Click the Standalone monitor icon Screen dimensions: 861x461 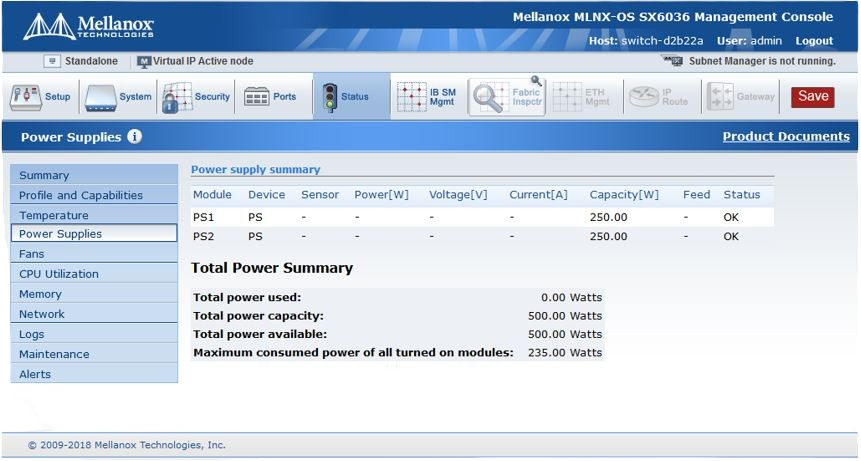[52, 61]
